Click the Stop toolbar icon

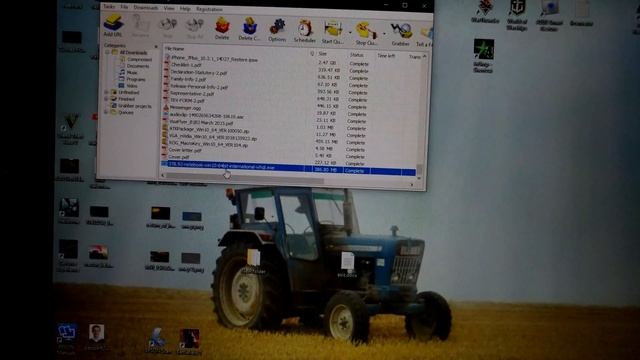click(x=168, y=27)
